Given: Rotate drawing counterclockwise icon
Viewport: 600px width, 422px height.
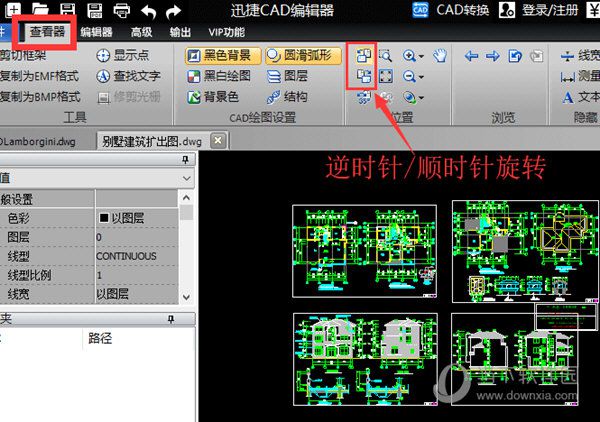Looking at the screenshot, I should 363,56.
